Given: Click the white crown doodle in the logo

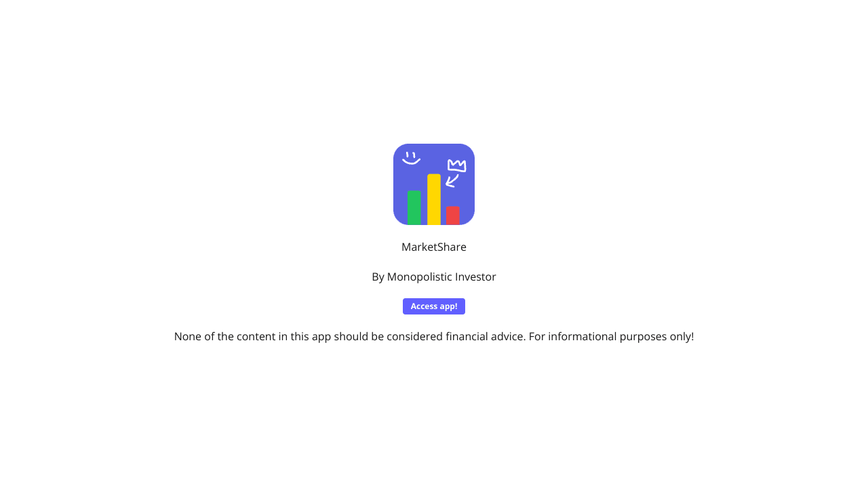Looking at the screenshot, I should coord(457,165).
